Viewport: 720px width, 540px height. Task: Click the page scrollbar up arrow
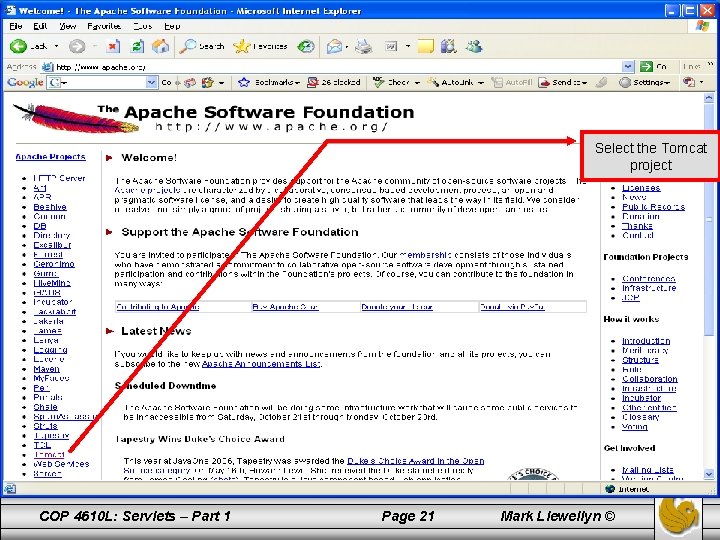(x=709, y=98)
